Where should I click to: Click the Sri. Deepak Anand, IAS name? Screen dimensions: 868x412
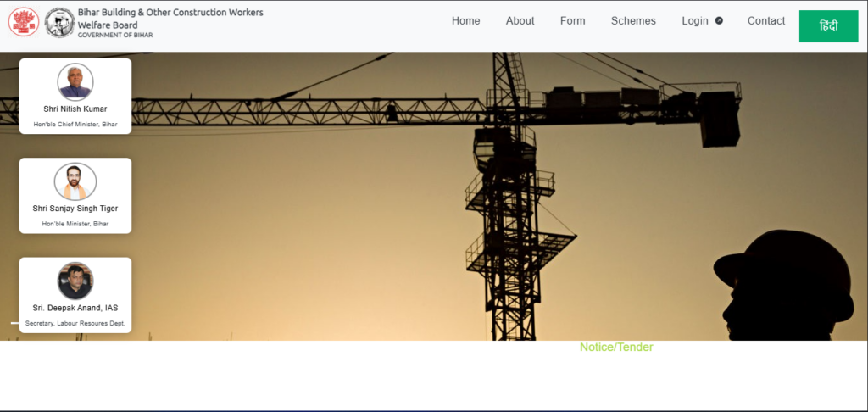pyautogui.click(x=75, y=309)
